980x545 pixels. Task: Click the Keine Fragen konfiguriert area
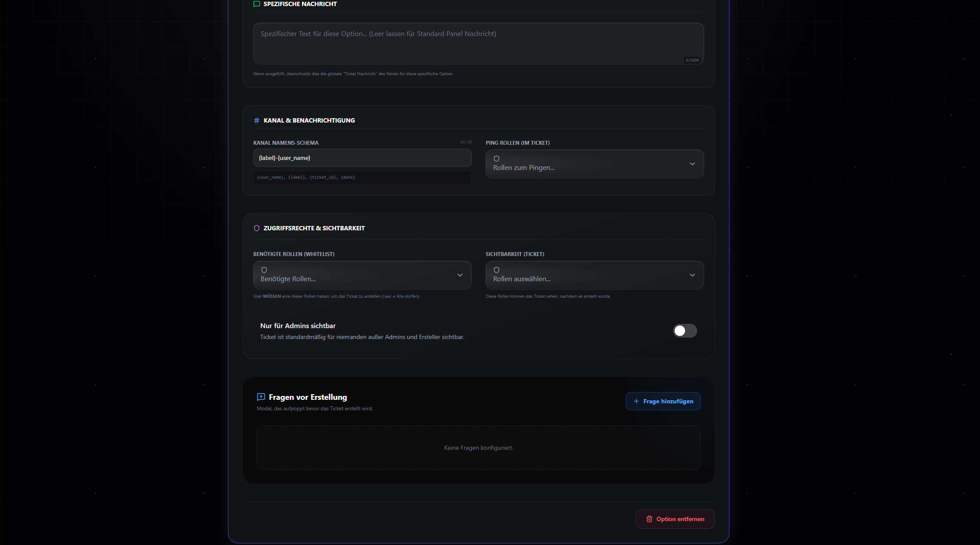pos(478,447)
